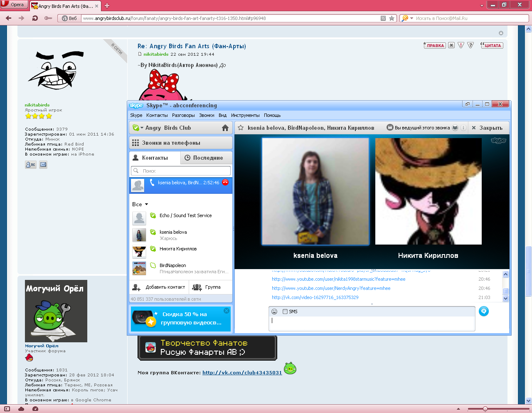Open nikitabirds email icon
532x413 pixels.
pyautogui.click(x=43, y=165)
